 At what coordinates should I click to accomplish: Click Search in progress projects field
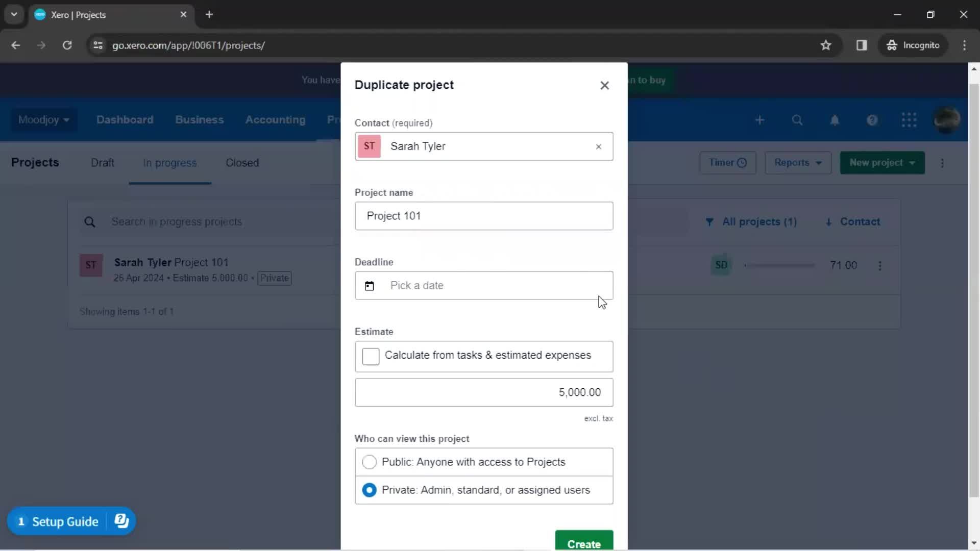[x=177, y=222]
